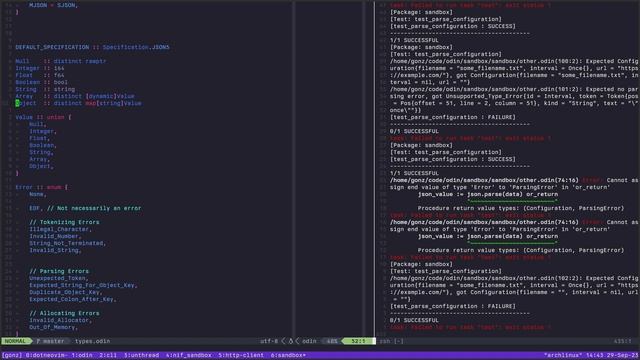
Task: Click the [gonz] tmux session name
Action: 12,355
